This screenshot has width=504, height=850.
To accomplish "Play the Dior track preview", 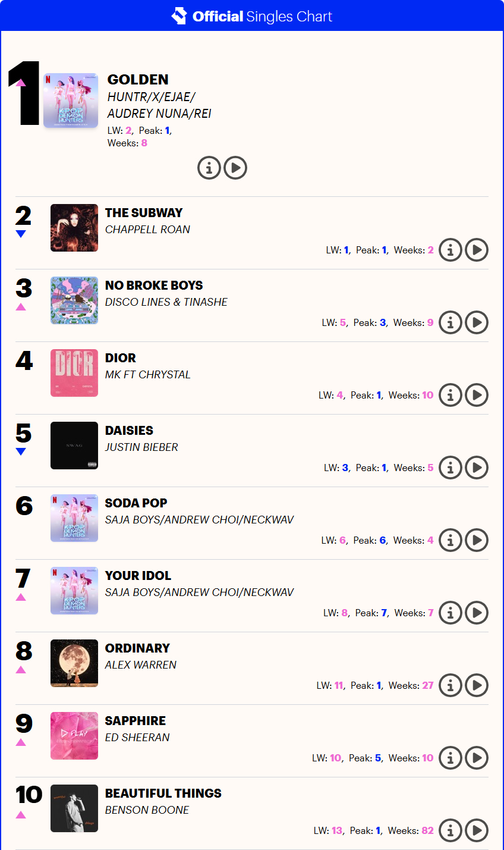I will (477, 396).
